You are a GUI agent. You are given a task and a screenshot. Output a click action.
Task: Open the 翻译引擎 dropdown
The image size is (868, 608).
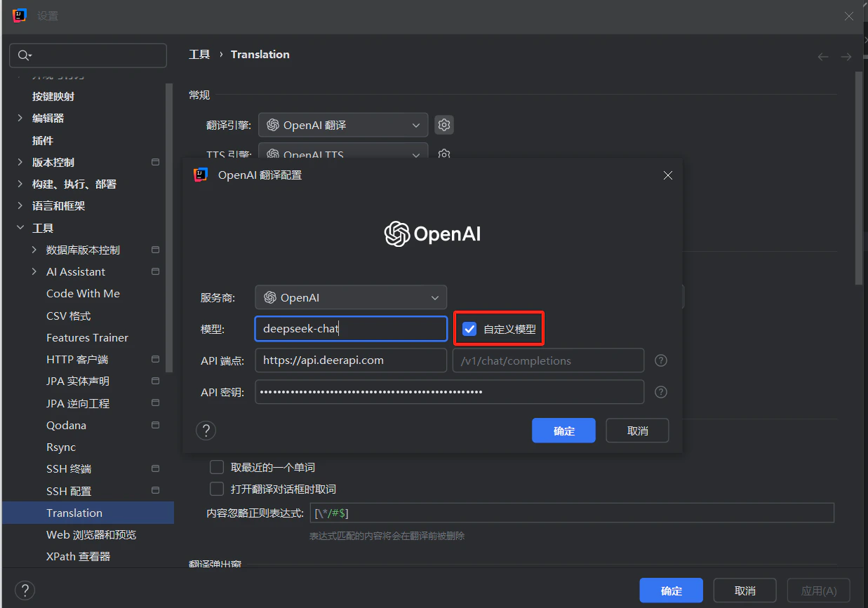(x=342, y=124)
